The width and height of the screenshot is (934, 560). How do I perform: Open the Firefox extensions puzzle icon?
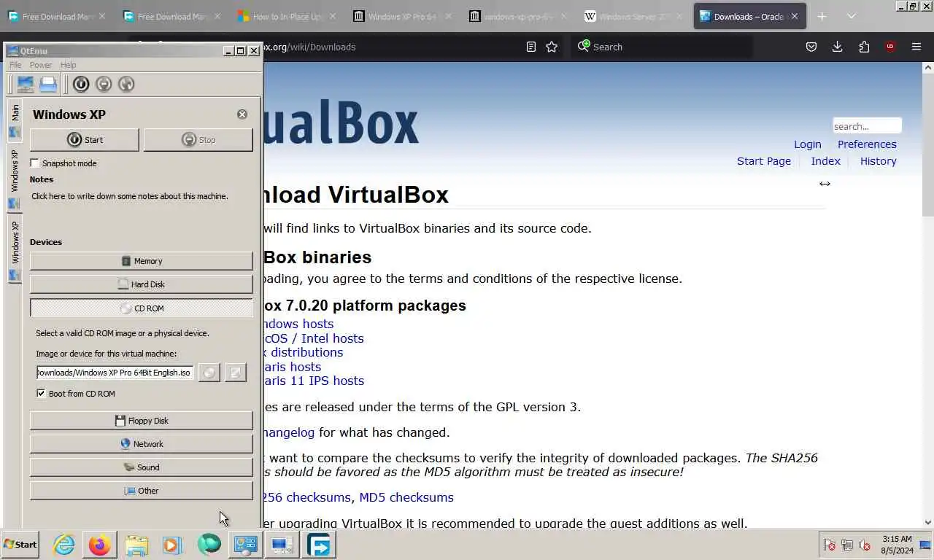864,47
